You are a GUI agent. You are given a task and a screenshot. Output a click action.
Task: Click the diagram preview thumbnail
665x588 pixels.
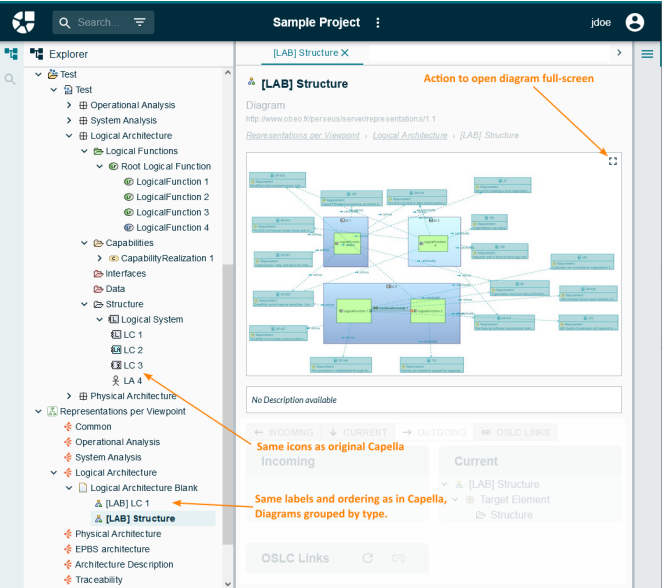(434, 263)
